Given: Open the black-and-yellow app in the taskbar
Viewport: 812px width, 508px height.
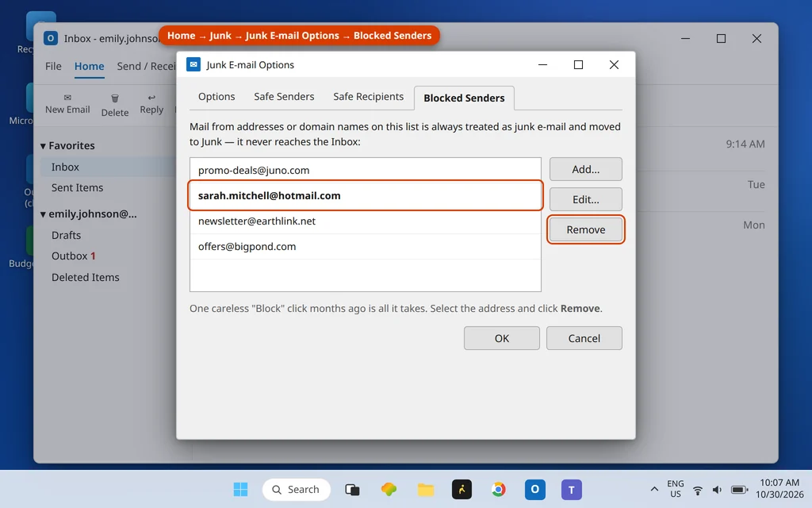Looking at the screenshot, I should [462, 489].
